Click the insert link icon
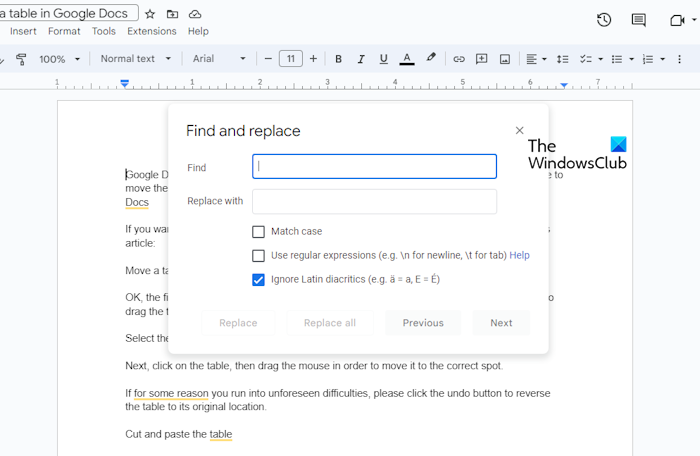 [x=459, y=59]
